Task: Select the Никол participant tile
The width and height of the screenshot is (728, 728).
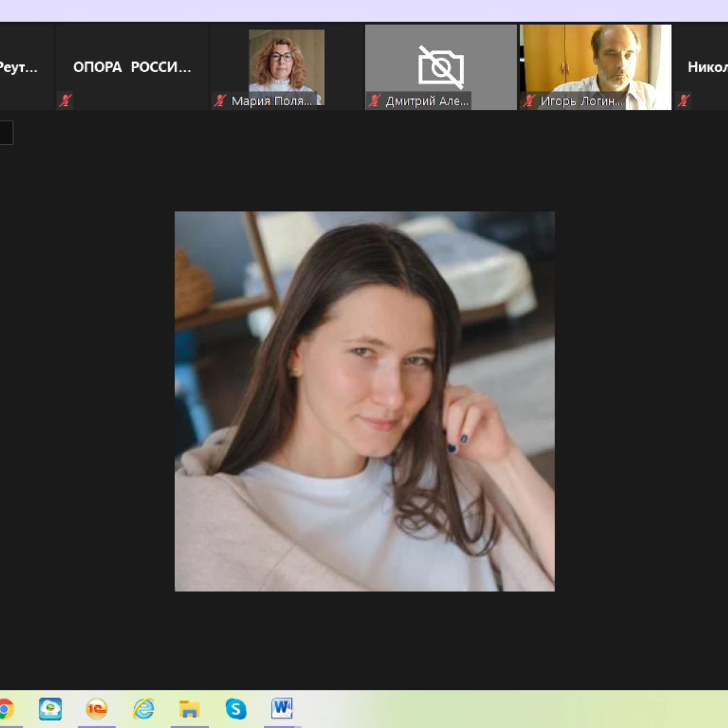Action: coord(701,67)
